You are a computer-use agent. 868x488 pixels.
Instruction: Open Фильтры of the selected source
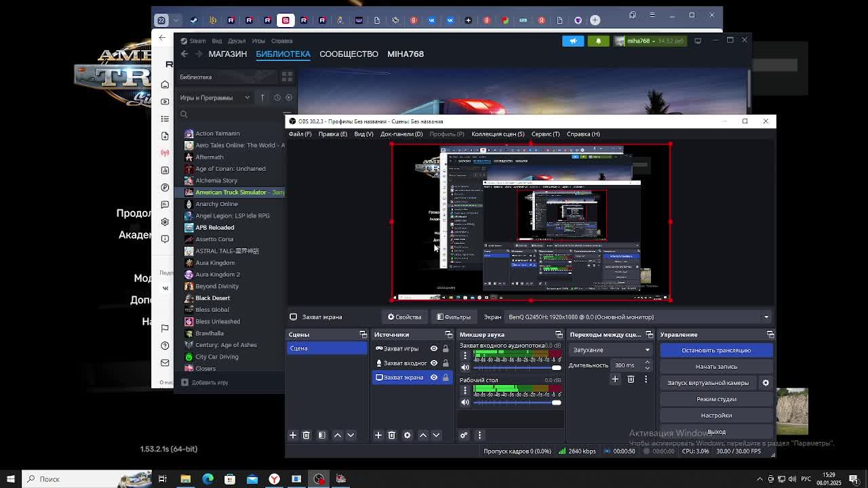(x=454, y=317)
